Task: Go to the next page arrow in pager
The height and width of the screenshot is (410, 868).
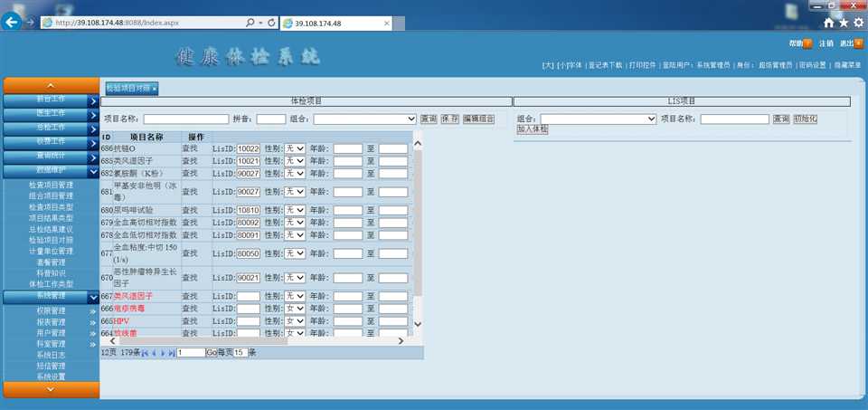Action: click(164, 353)
